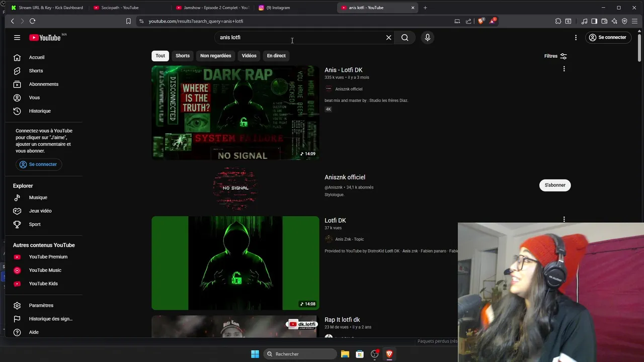Open Brave main hamburger menu

click(634, 21)
